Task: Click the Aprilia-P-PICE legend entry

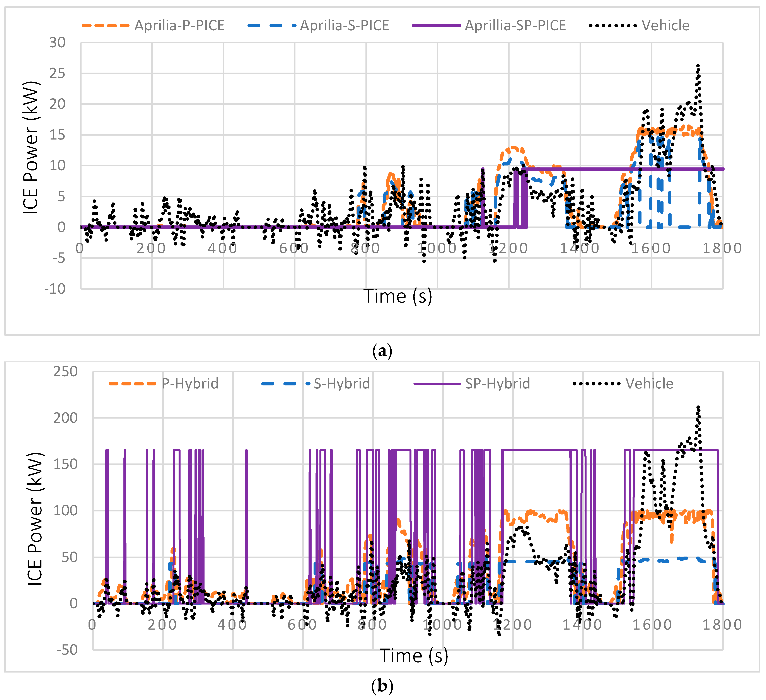Action: point(179,26)
